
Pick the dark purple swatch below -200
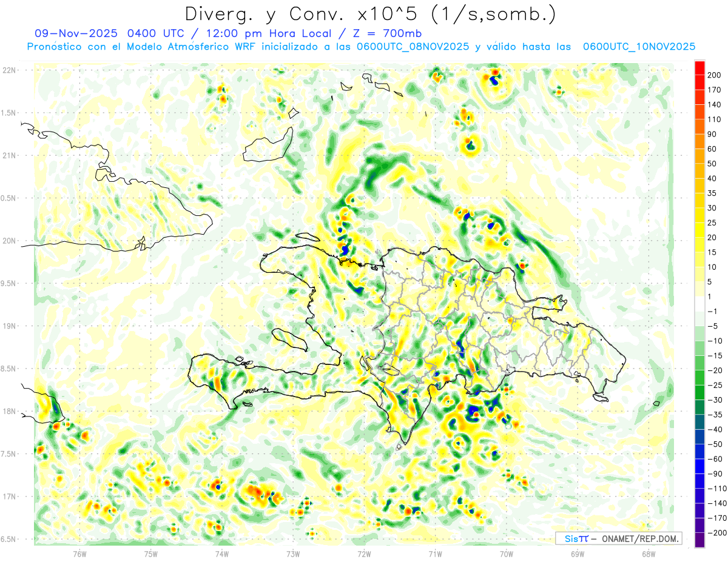[699, 540]
